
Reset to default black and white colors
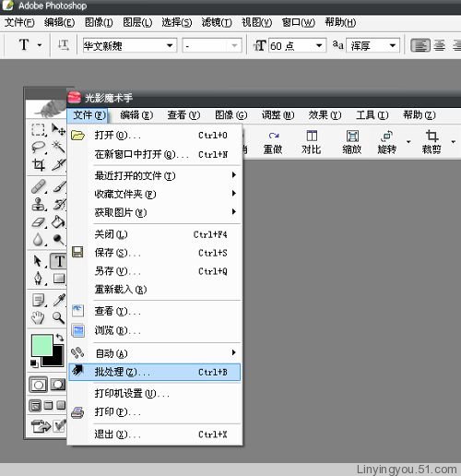(x=34, y=363)
